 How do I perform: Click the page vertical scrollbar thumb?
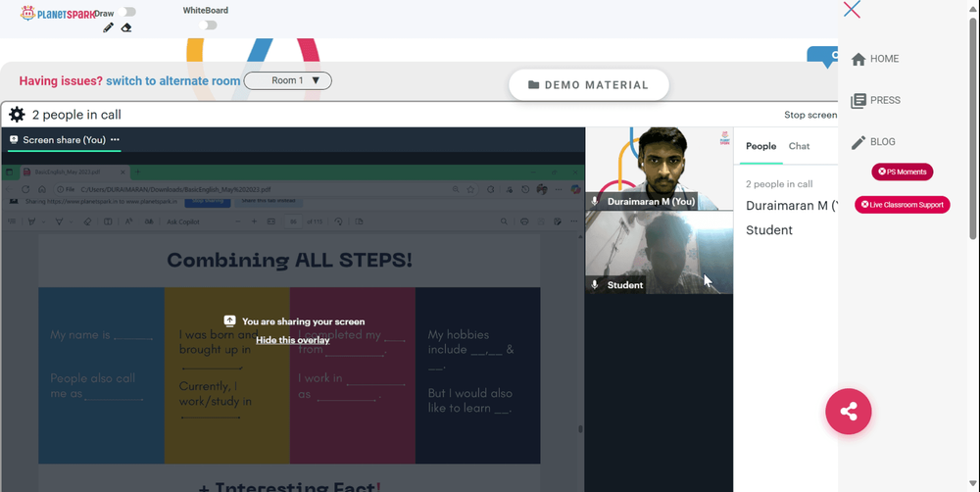972,128
